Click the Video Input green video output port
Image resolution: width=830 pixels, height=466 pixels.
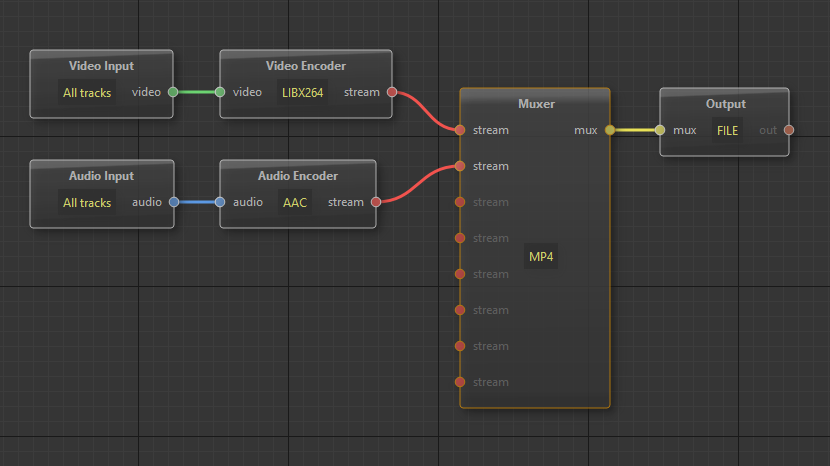pos(173,92)
